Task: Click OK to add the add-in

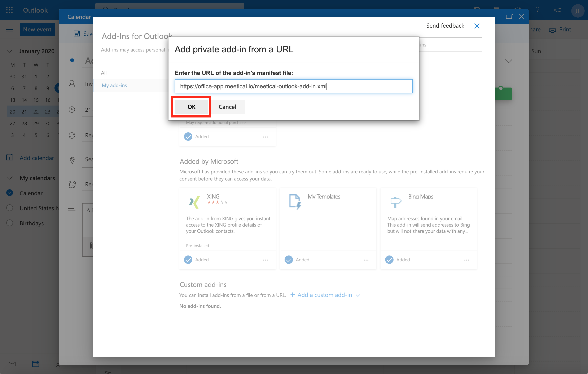Action: tap(192, 107)
